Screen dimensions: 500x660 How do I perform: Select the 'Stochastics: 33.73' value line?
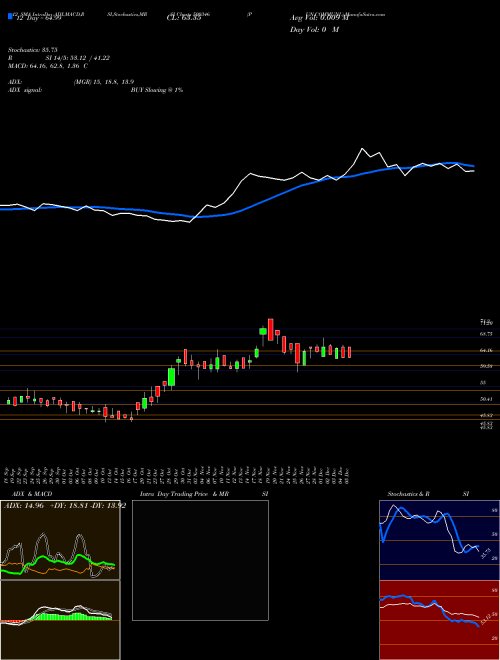point(32,50)
